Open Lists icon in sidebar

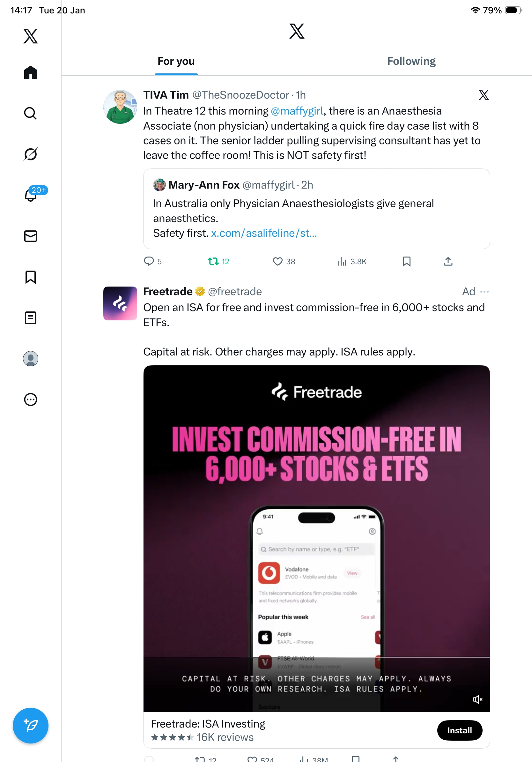point(31,317)
